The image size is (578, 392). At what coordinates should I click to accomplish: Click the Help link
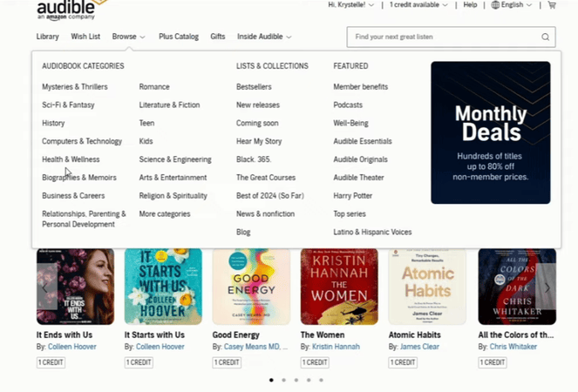[x=470, y=4]
